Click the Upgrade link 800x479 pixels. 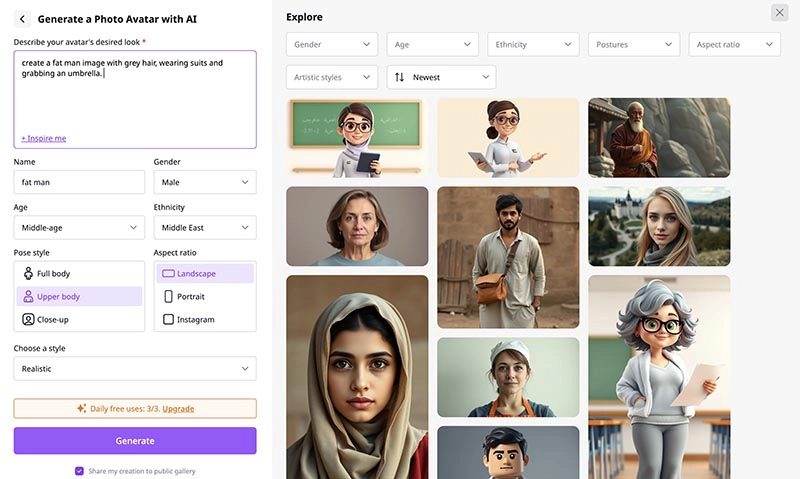[x=178, y=409]
